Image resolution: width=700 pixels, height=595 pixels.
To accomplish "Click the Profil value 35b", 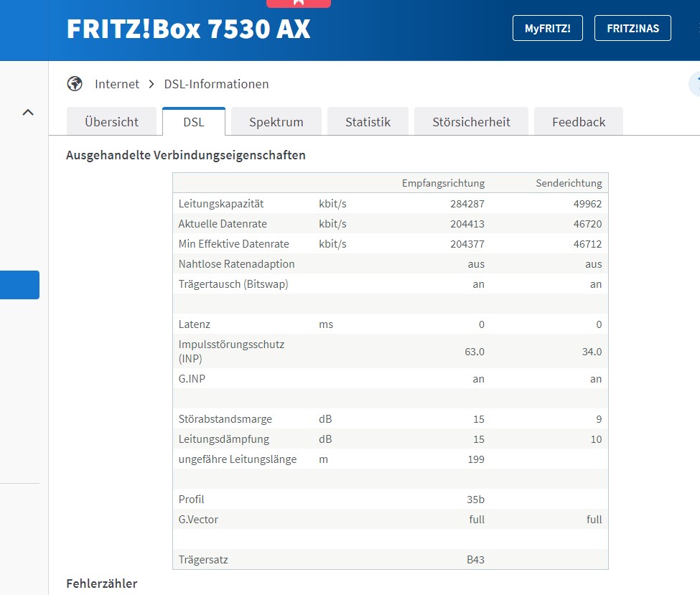I will pyautogui.click(x=475, y=499).
